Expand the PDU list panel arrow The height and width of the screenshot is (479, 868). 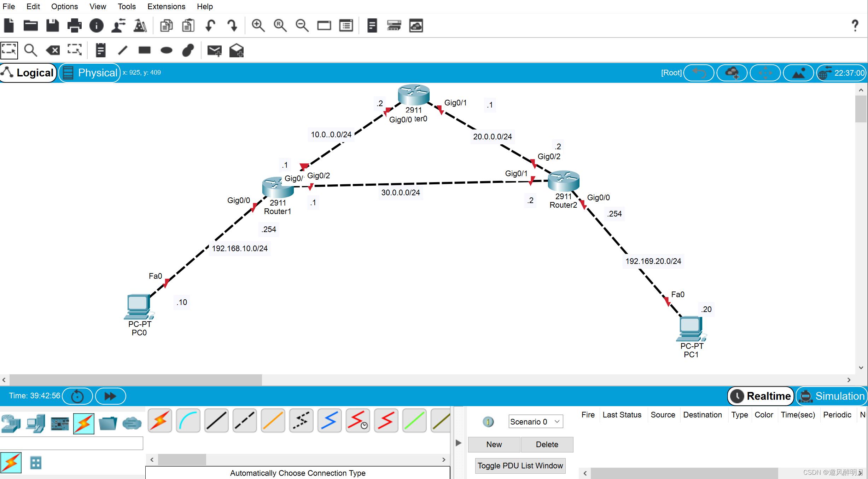pyautogui.click(x=458, y=443)
